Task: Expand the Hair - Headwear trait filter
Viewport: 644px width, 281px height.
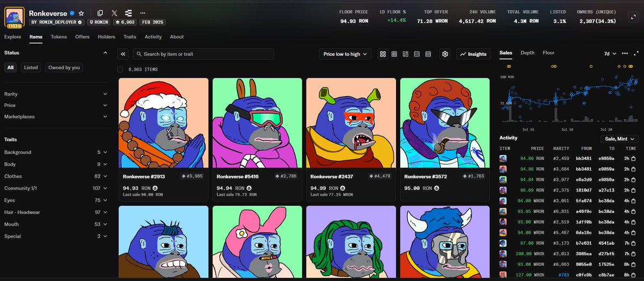Action: point(56,212)
